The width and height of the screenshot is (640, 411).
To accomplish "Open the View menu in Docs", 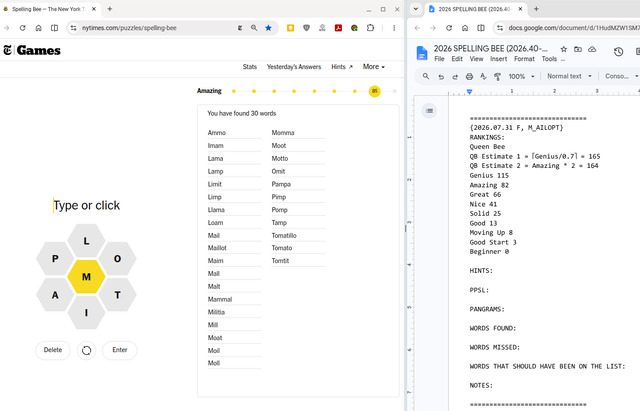I will pyautogui.click(x=476, y=59).
